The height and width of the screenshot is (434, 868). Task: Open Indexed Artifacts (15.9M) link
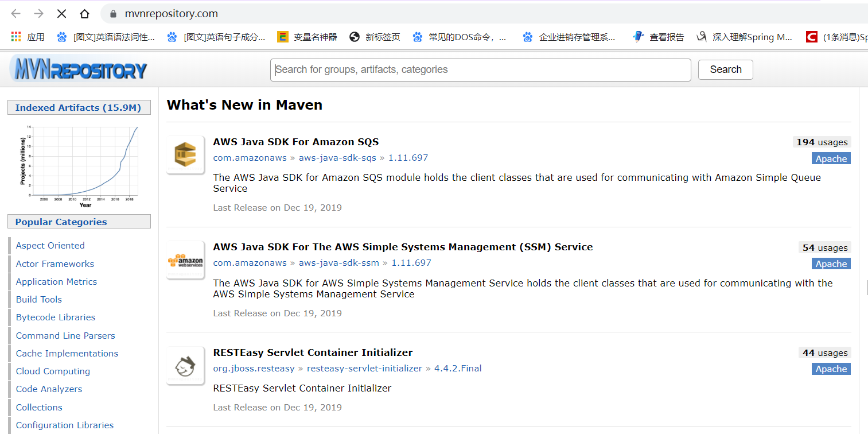coord(79,107)
